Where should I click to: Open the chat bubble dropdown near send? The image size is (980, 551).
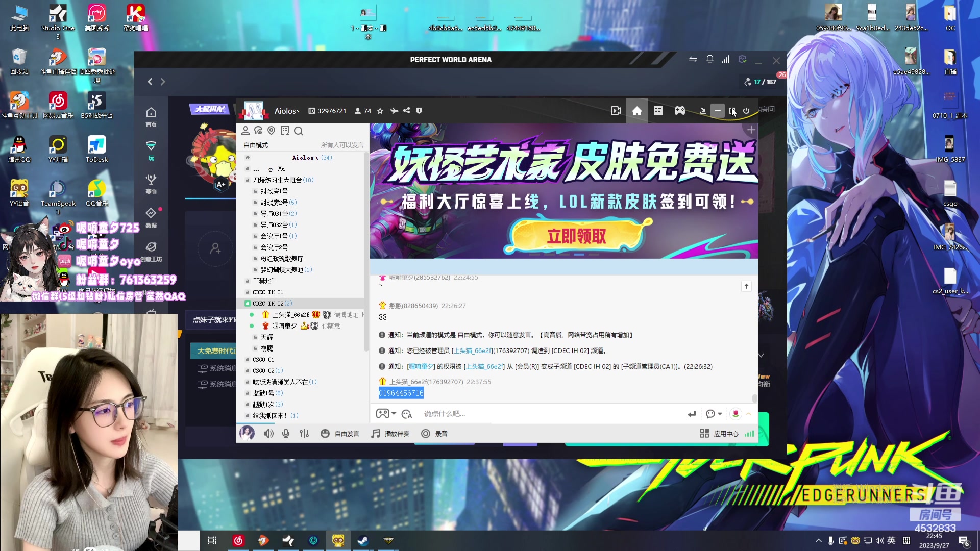point(714,414)
